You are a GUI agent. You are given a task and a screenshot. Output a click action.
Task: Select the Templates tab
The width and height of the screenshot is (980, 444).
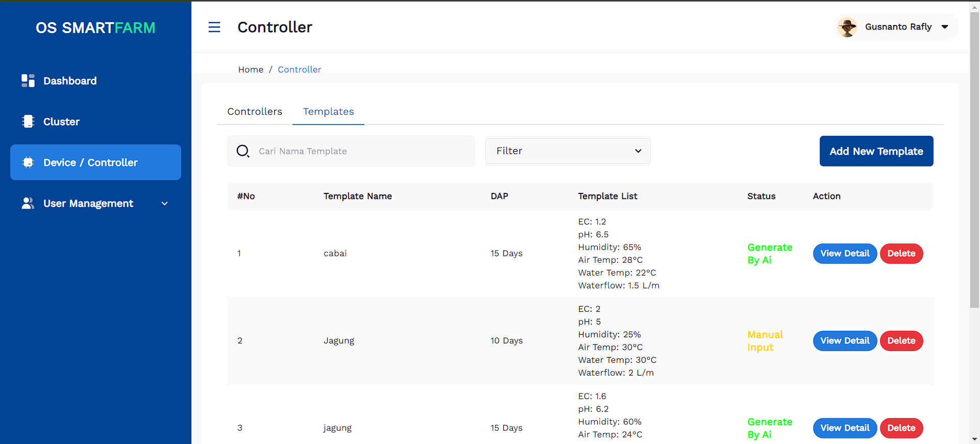(x=328, y=111)
